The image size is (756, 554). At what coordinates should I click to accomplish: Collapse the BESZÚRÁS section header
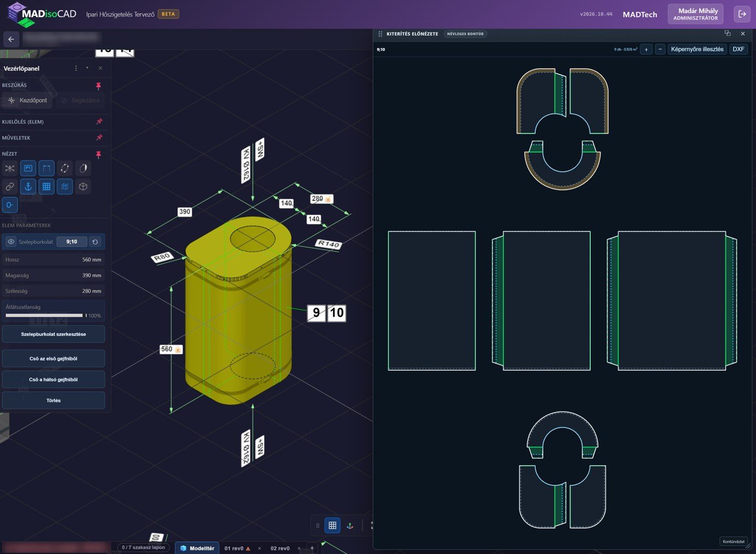pyautogui.click(x=15, y=85)
